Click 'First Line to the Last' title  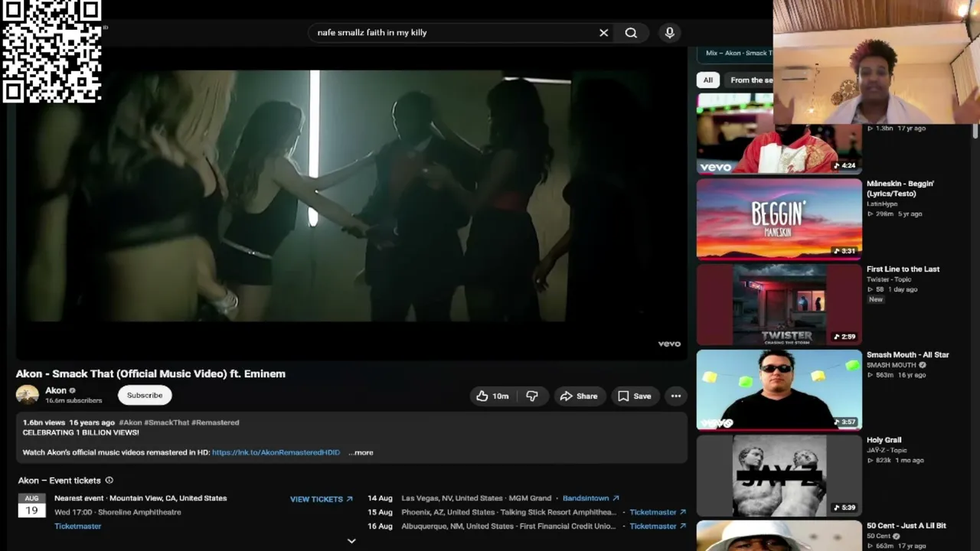[x=903, y=269]
